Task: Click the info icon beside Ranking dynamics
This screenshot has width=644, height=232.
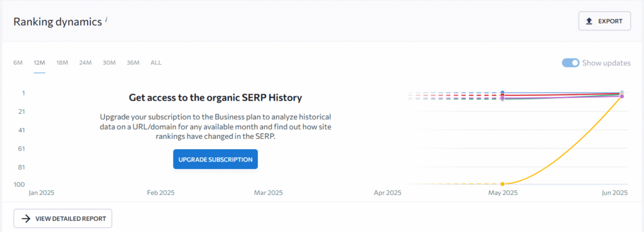Action: point(106,19)
